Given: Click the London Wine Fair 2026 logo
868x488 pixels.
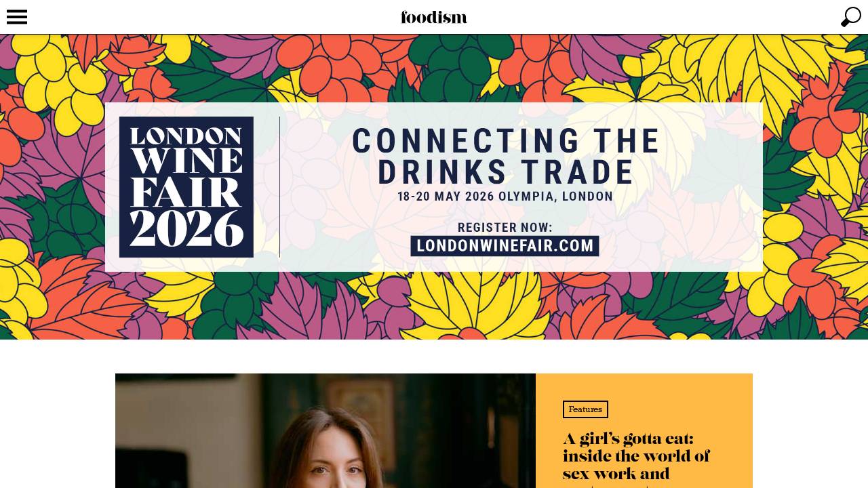Looking at the screenshot, I should coord(186,187).
